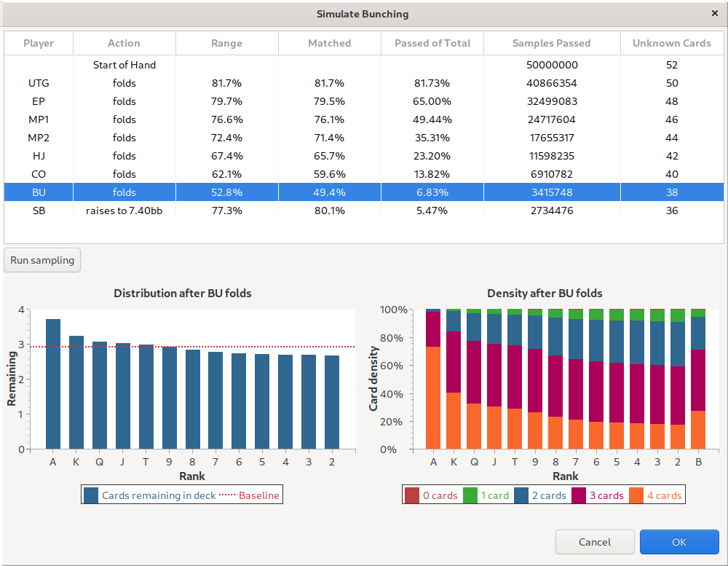This screenshot has height=566, width=728.
Task: Click the Baseline legend entry
Action: (249, 495)
